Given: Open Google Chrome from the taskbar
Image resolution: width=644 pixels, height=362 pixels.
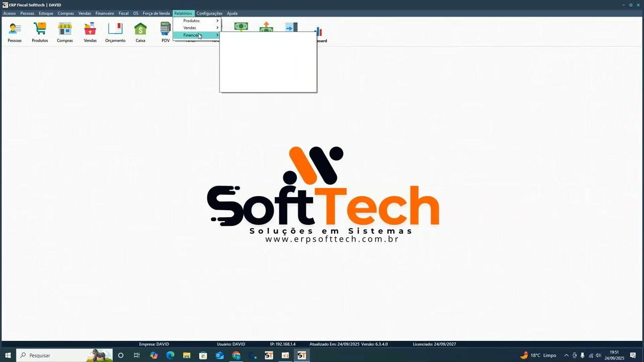Looking at the screenshot, I should click(x=236, y=355).
